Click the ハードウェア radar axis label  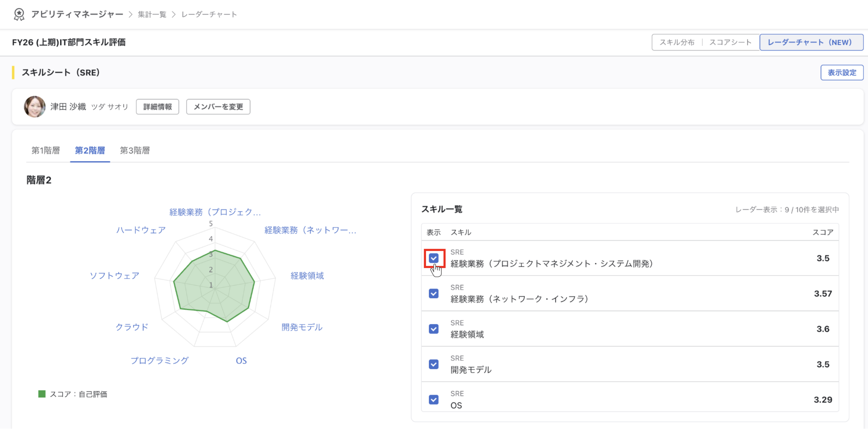pyautogui.click(x=141, y=230)
